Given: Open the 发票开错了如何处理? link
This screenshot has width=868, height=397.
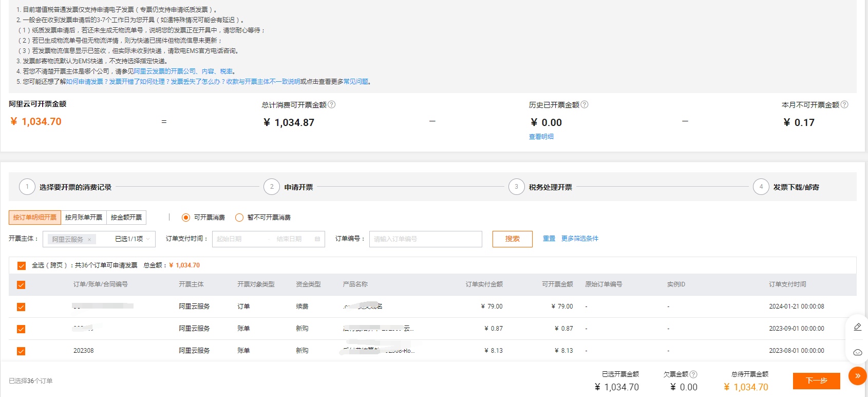Looking at the screenshot, I should (140, 82).
